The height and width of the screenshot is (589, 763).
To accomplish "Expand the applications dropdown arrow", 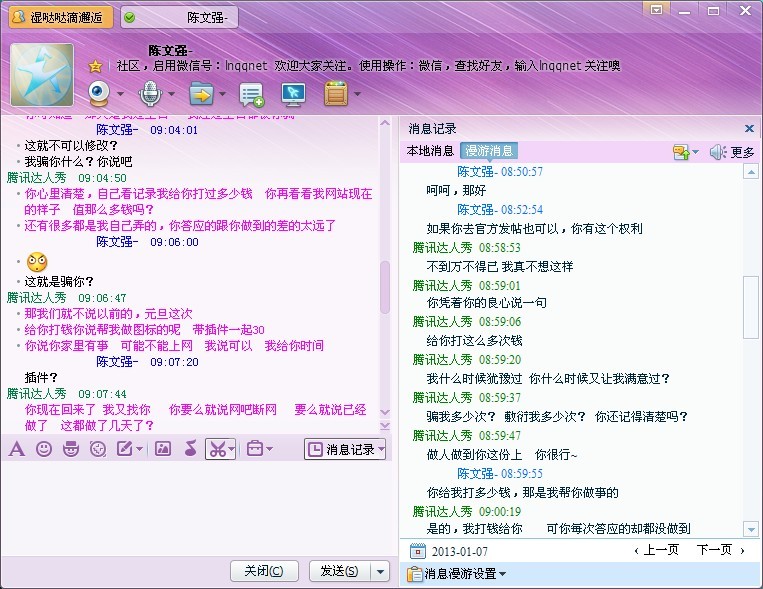I will coord(357,93).
